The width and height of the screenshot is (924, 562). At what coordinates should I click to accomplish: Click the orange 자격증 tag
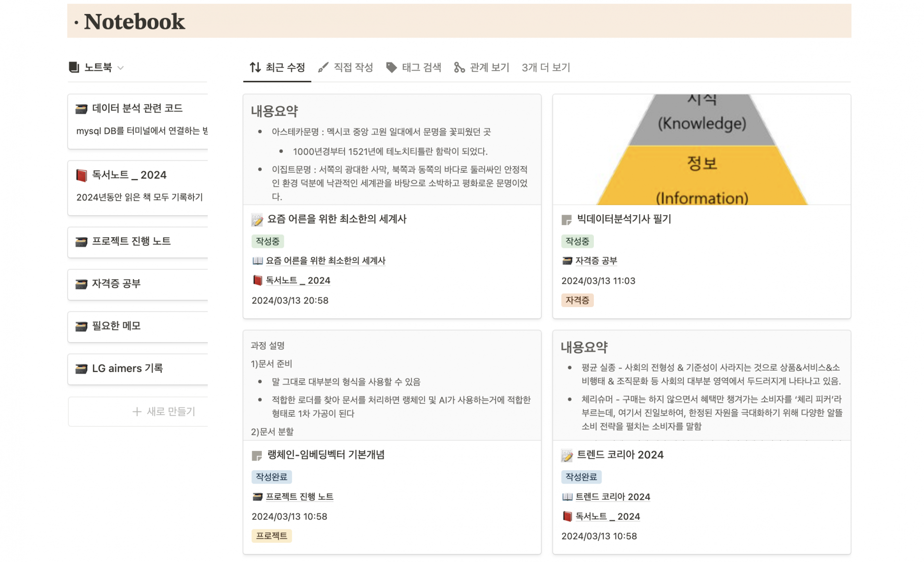point(577,300)
